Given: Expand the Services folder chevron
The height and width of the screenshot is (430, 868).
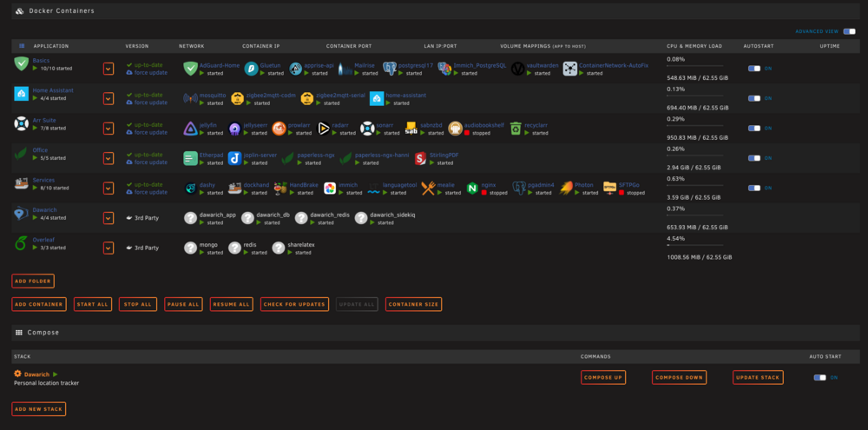Looking at the screenshot, I should [x=108, y=189].
